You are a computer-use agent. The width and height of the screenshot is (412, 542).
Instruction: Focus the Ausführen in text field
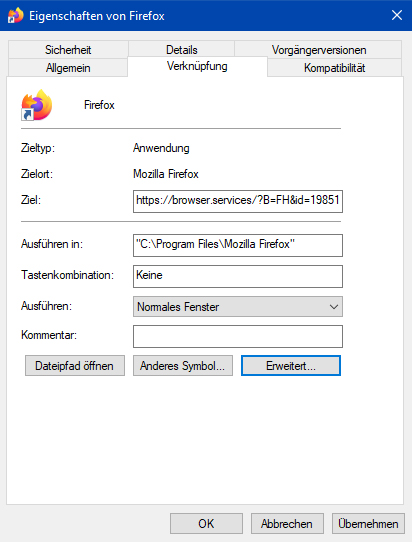point(238,245)
